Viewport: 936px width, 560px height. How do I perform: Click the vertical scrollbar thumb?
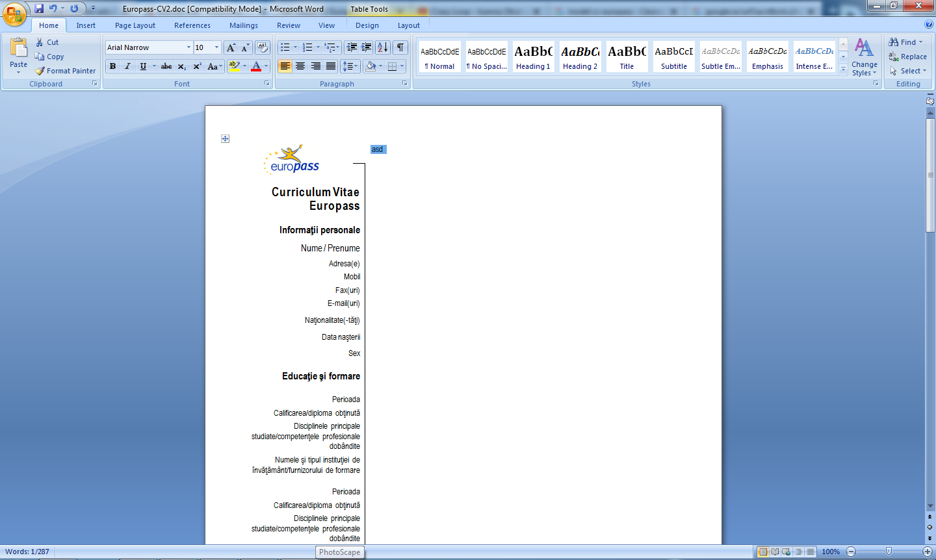click(930, 174)
